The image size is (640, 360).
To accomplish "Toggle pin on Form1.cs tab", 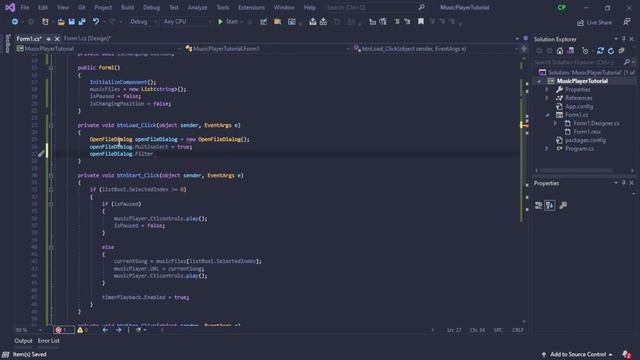I will tap(48, 39).
